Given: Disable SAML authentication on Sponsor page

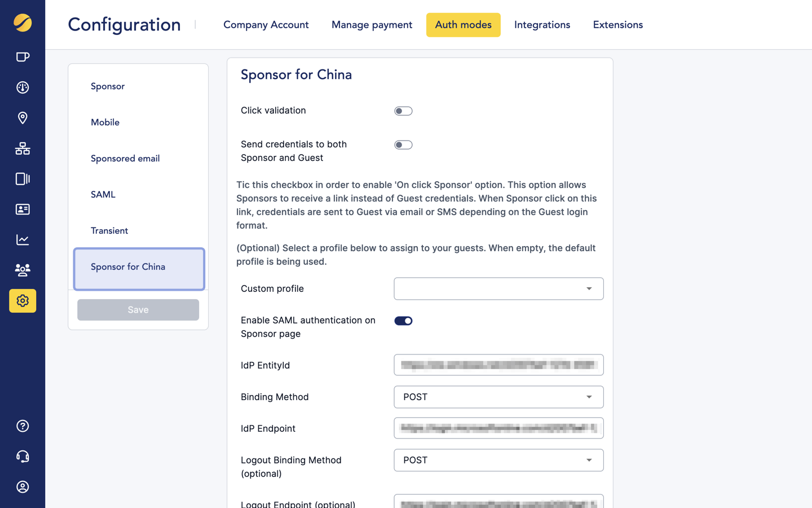Looking at the screenshot, I should pos(403,320).
